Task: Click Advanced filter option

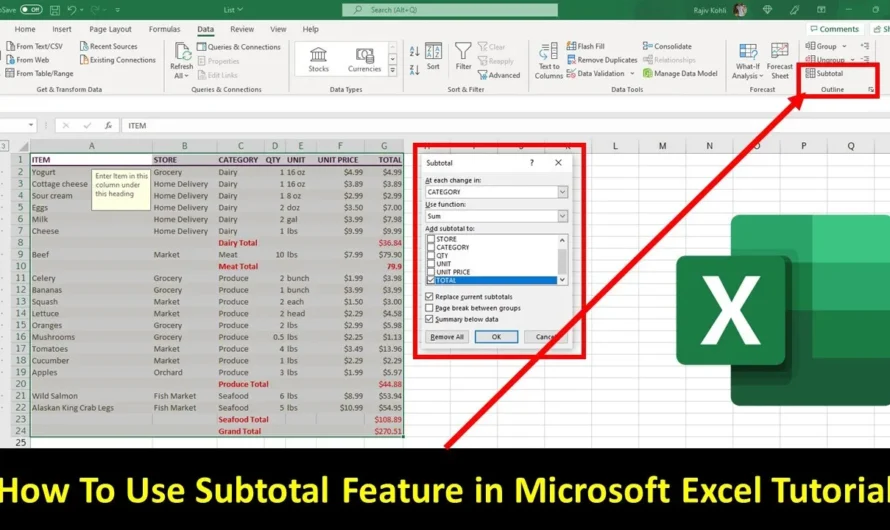Action: point(499,75)
